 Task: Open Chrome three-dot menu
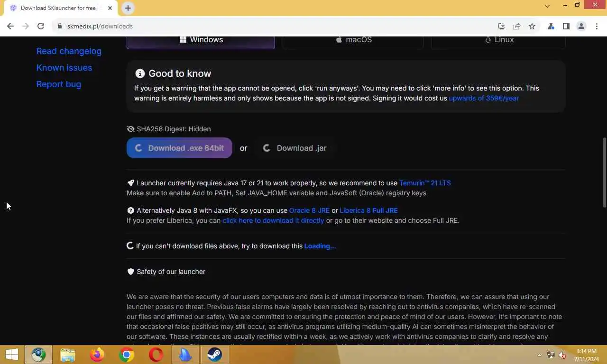(597, 26)
